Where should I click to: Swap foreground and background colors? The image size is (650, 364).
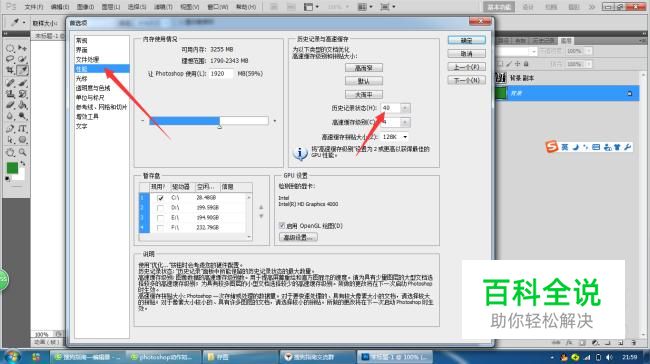pos(22,164)
